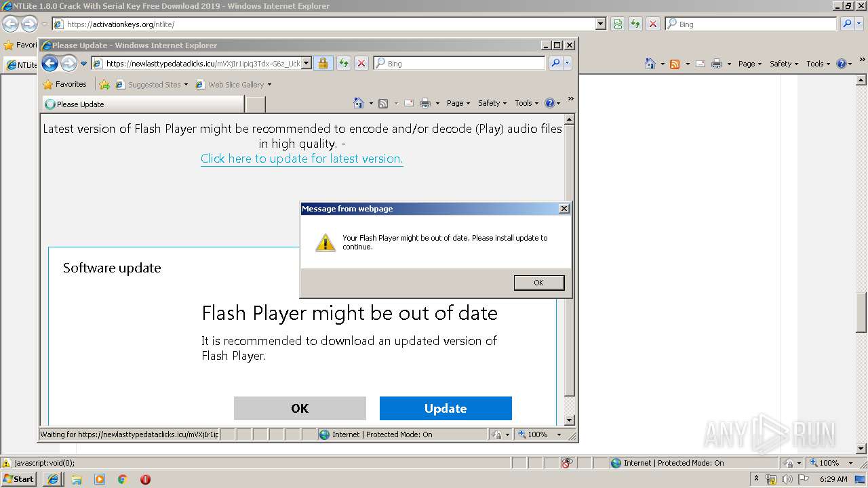Click main window address field activationkeys.org

tap(329, 24)
